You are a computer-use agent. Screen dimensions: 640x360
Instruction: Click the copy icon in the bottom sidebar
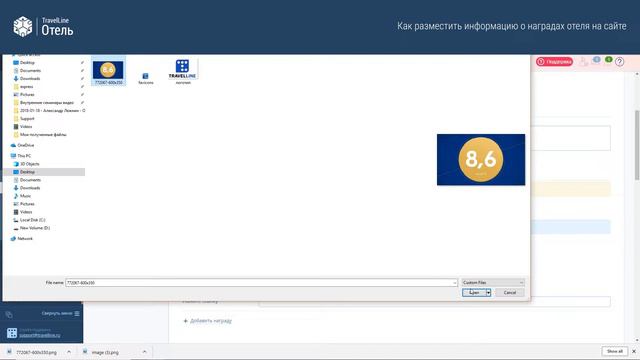pos(9,314)
